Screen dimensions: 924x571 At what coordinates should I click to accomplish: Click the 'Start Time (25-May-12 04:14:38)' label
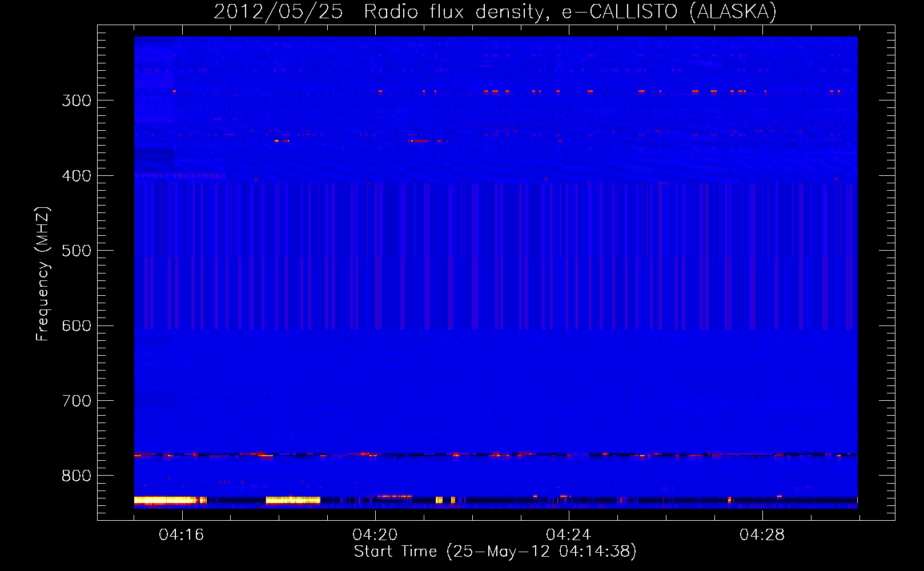[x=495, y=552]
